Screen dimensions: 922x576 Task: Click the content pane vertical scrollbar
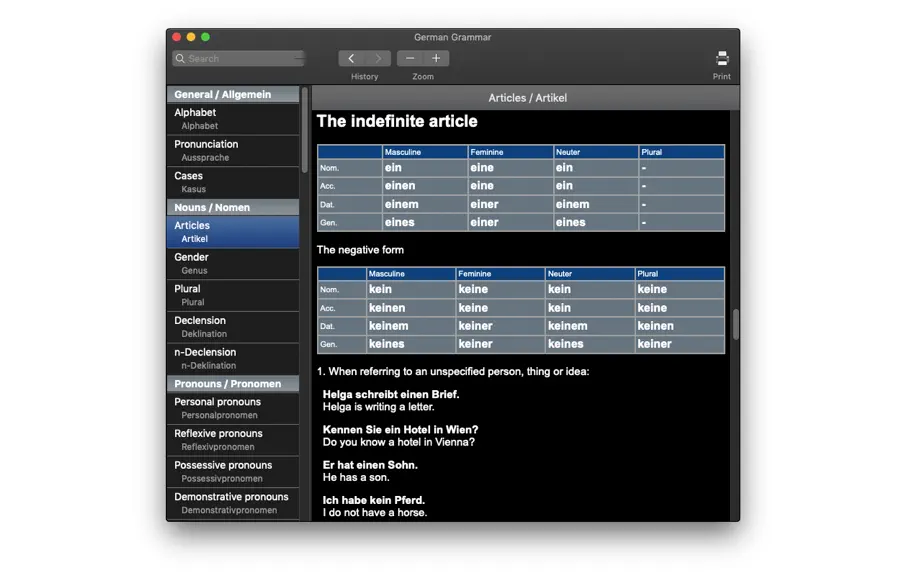735,324
